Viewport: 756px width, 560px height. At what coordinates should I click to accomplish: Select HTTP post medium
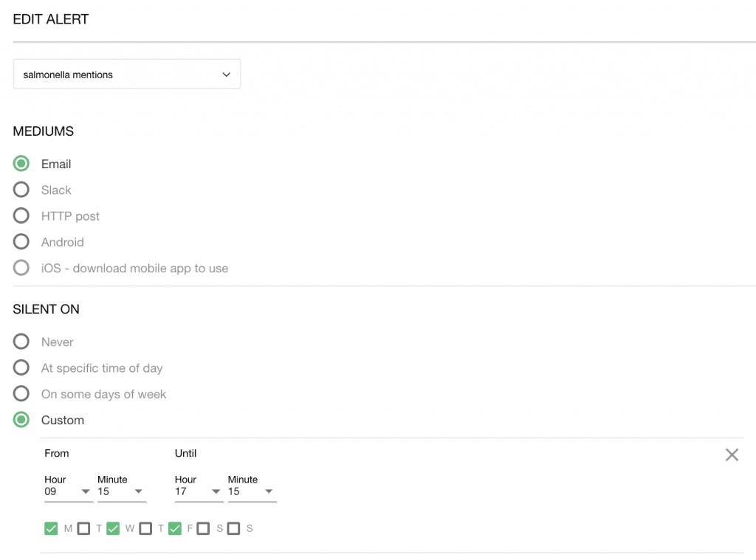pos(21,216)
